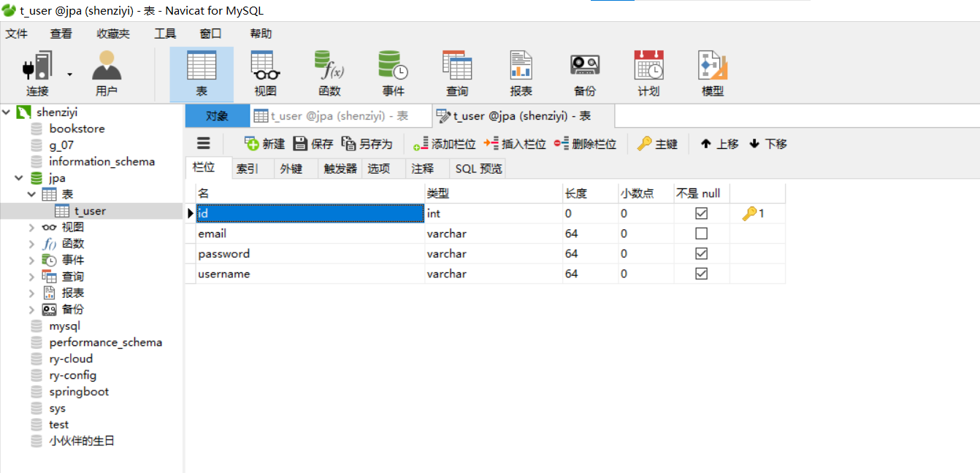Expand the 备份 node in tree
980x473 pixels.
(x=31, y=309)
